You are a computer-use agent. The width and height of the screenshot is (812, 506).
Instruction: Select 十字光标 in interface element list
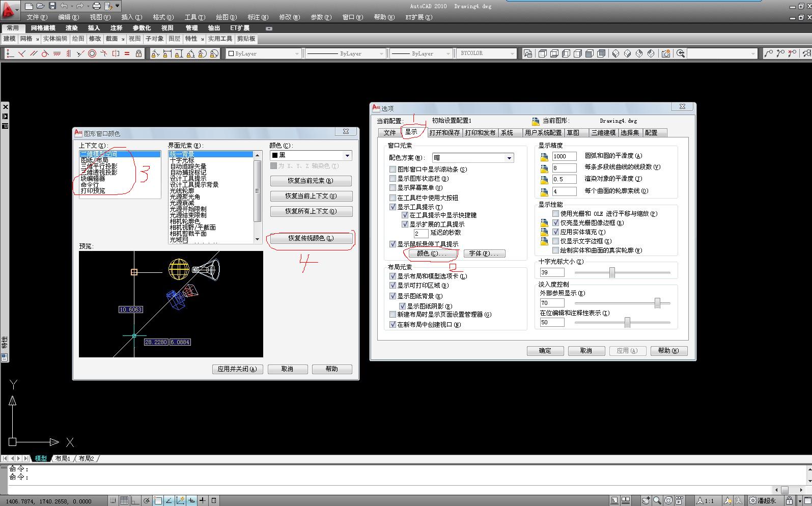(182, 160)
